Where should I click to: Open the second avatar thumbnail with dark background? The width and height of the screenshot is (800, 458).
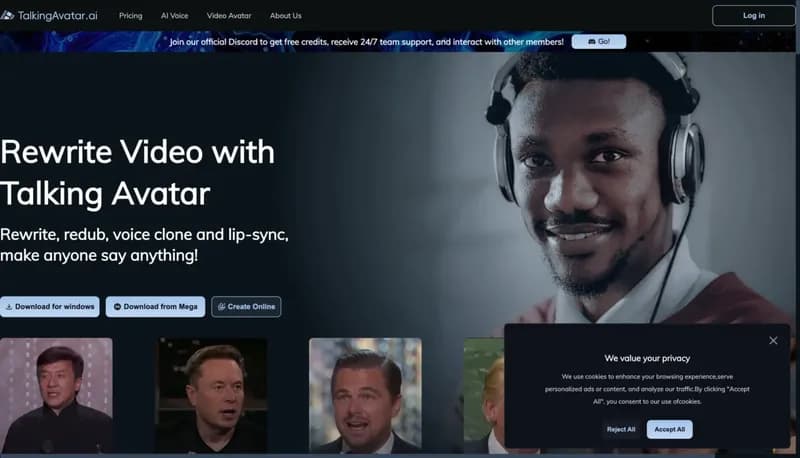click(211, 395)
